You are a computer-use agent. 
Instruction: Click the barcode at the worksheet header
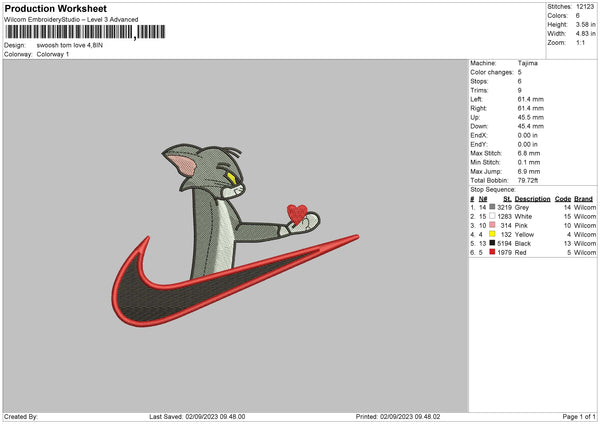click(x=85, y=32)
